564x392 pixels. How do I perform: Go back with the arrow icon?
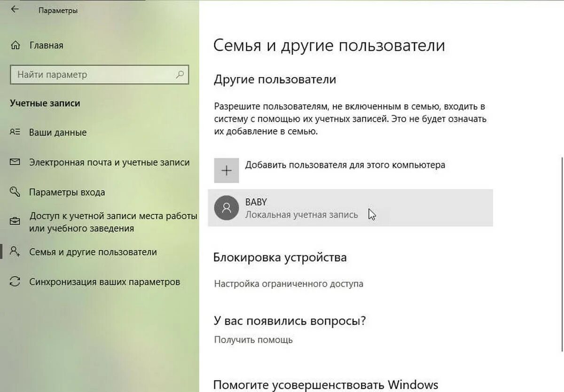tap(15, 9)
